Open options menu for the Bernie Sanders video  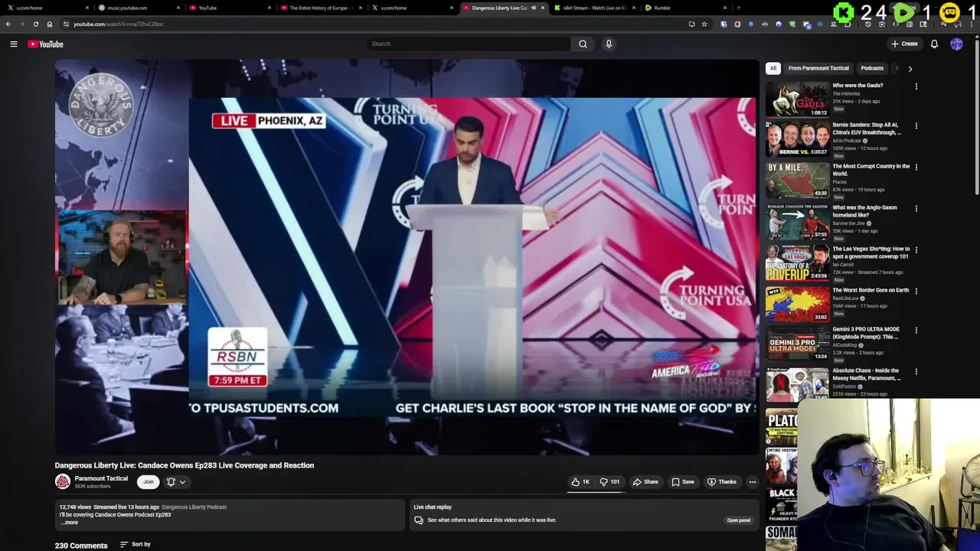pos(916,126)
